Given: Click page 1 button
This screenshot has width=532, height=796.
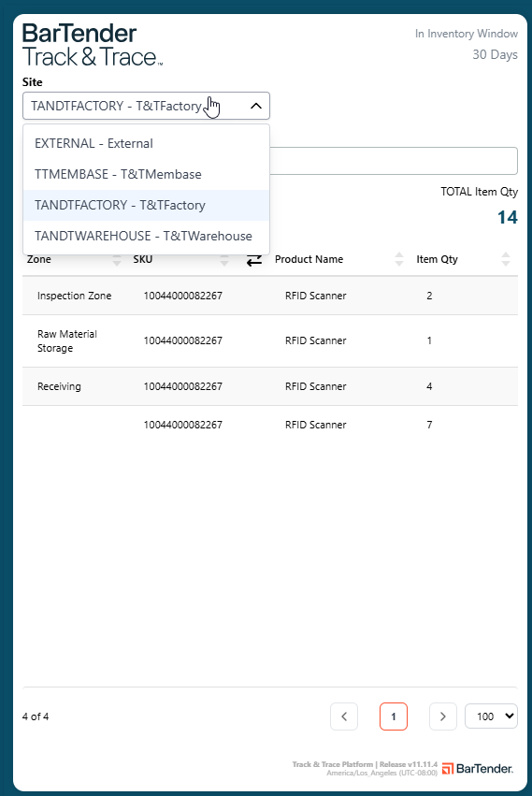Looking at the screenshot, I should (x=394, y=716).
